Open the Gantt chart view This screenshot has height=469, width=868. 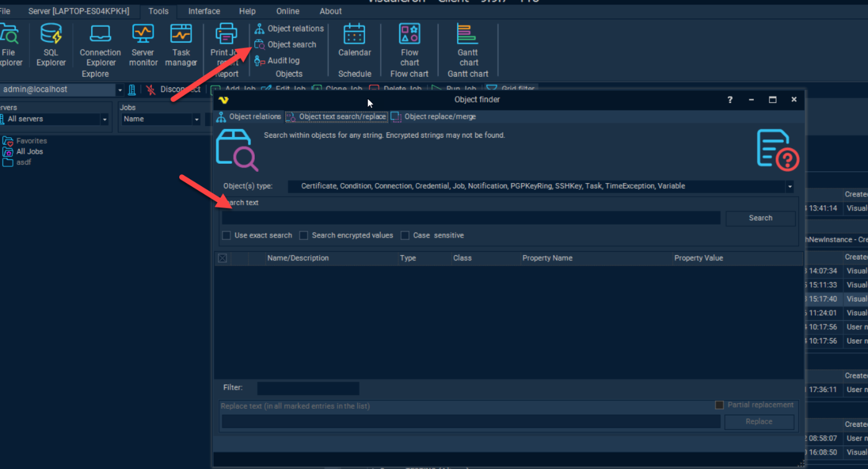pyautogui.click(x=468, y=45)
